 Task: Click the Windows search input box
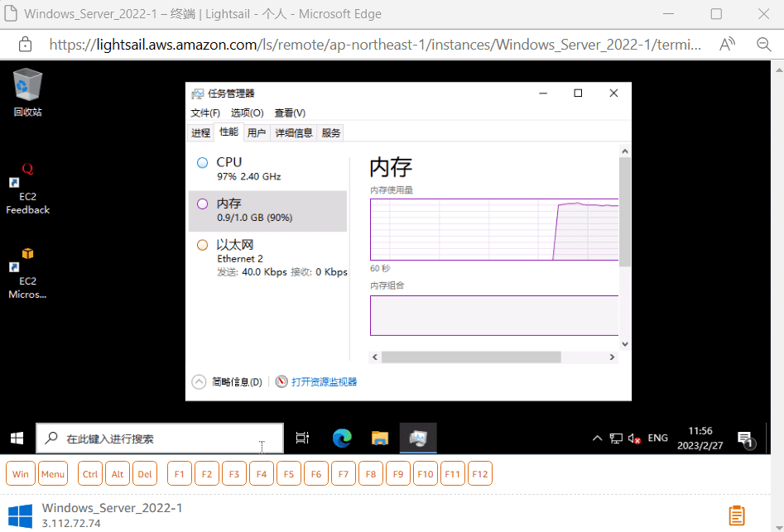point(157,438)
